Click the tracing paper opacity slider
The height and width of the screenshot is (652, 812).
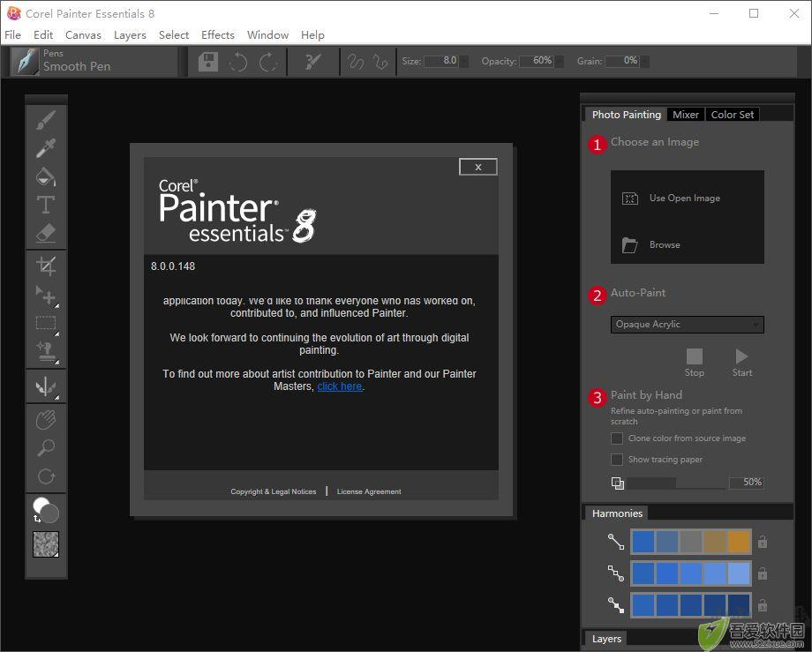676,483
